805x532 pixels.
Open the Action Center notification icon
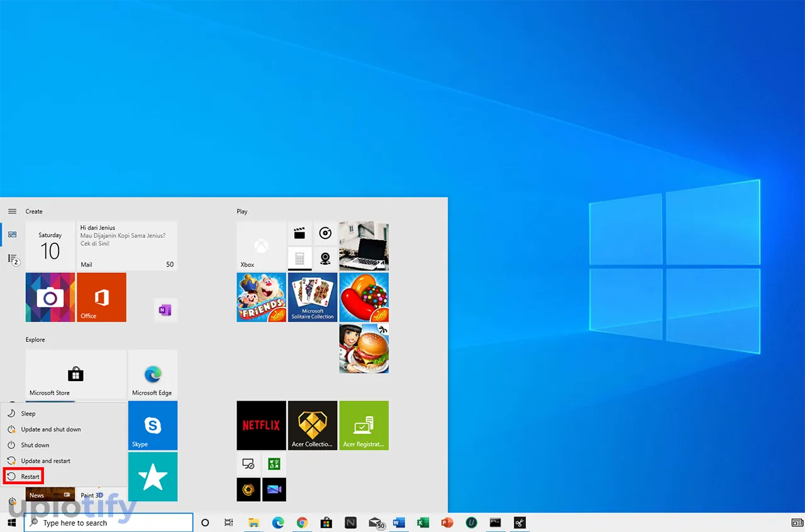[x=796, y=523]
